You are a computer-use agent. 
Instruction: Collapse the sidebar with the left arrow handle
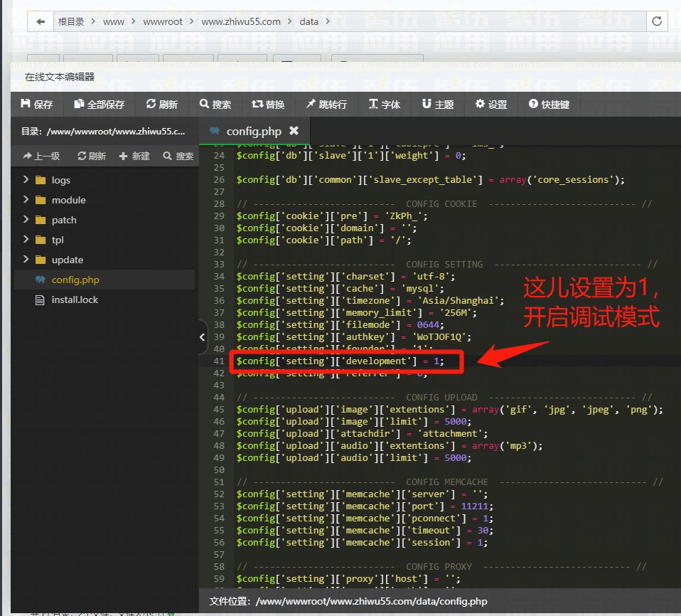[x=203, y=337]
